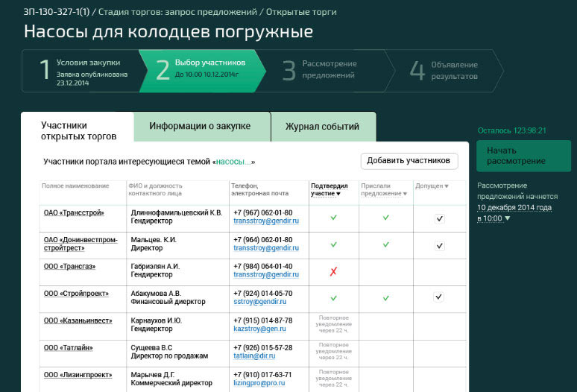Go to step 1 «Условия закупки»
Viewport: 577px width, 392px height.
[x=82, y=71]
